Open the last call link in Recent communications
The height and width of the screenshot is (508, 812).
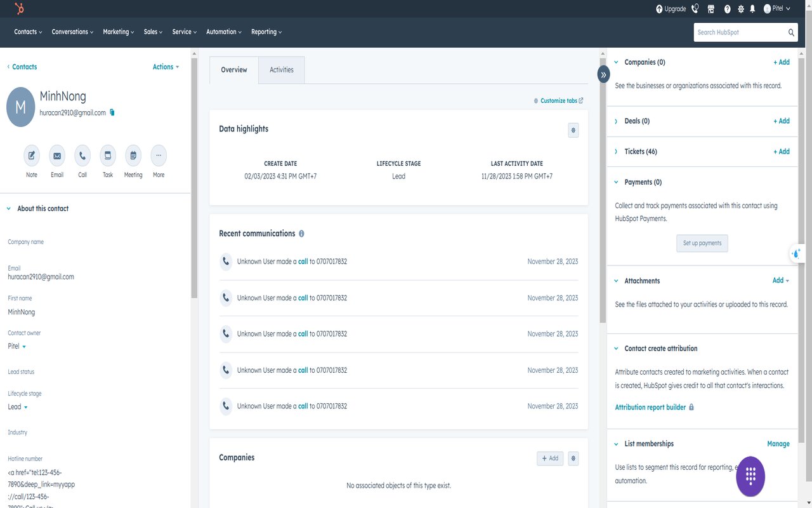pos(303,406)
